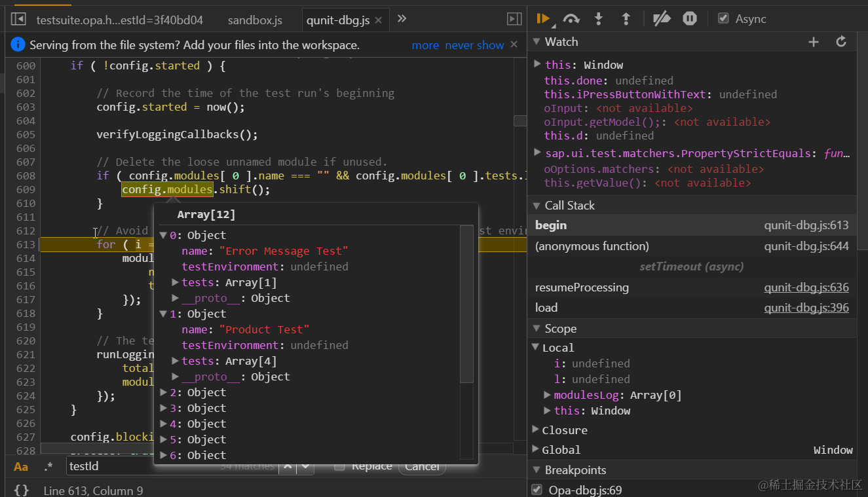
Task: Hide the debugger sidebar icon
Action: (515, 20)
